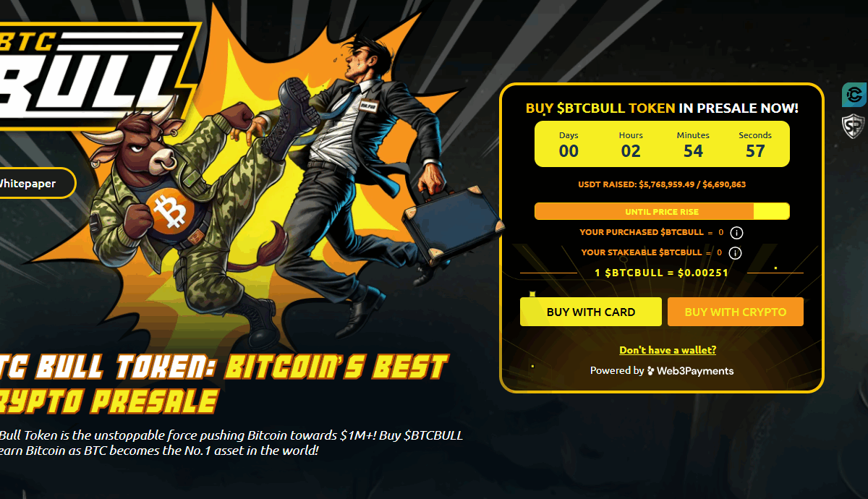Click the info icon beside purchased $BTCBULL
Image resolution: width=868 pixels, height=499 pixels.
(x=736, y=233)
